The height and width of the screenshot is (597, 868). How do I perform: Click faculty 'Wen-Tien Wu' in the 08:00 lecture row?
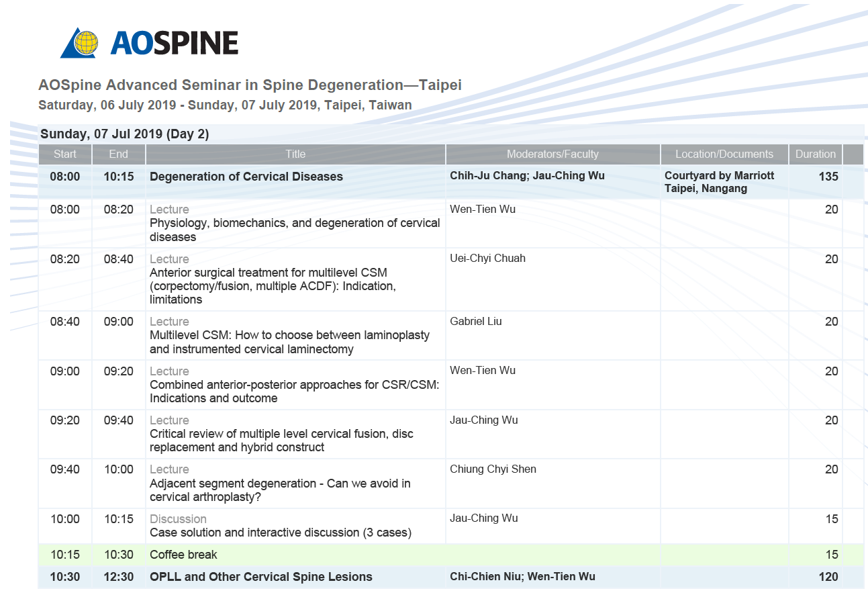coord(483,210)
